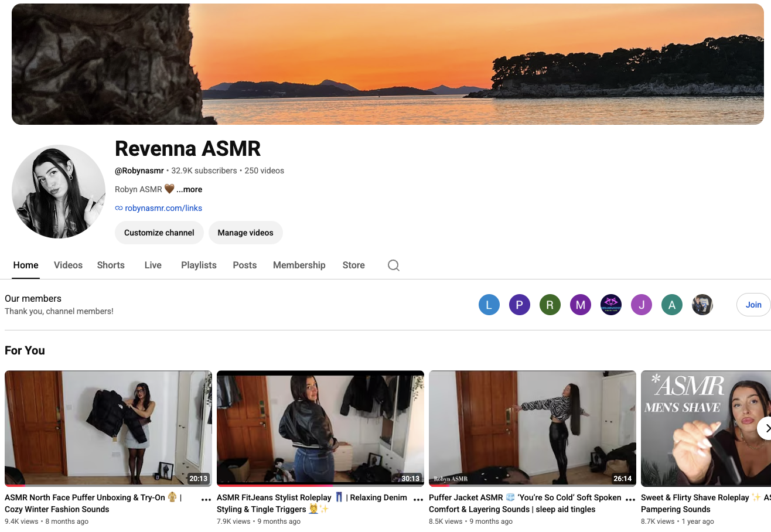The image size is (771, 532).
Task: Click the photo member avatar beside Join
Action: (702, 305)
